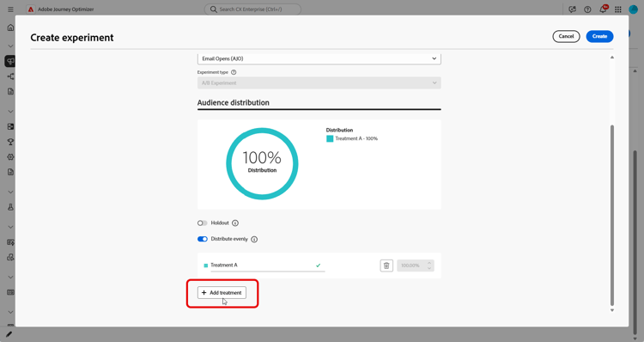Open the Email Opens (AJO) metric dropdown
This screenshot has width=644, height=342.
[319, 58]
